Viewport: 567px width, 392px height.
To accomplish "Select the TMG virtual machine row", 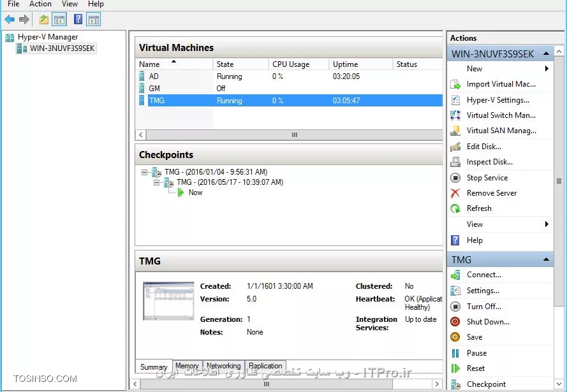I will pyautogui.click(x=289, y=101).
